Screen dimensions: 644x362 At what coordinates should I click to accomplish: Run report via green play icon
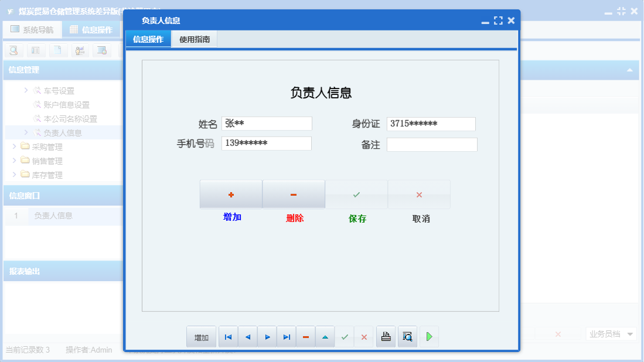(428, 336)
